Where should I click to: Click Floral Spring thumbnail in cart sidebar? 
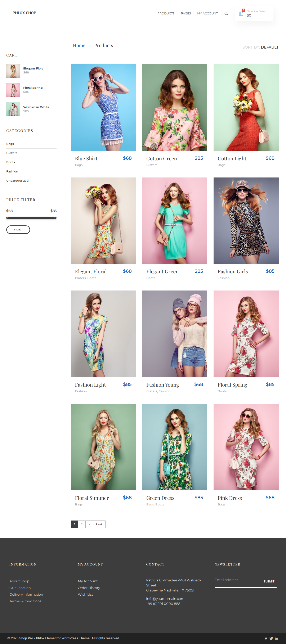click(13, 90)
